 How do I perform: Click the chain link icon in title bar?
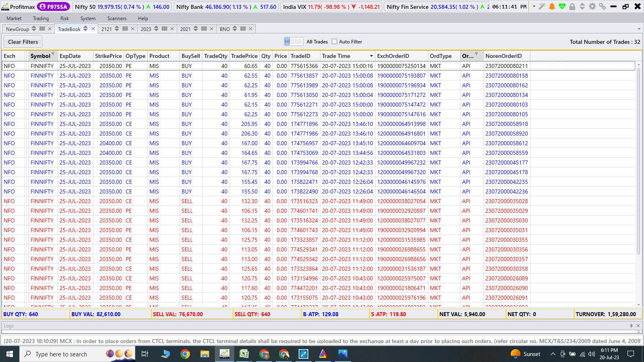click(602, 6)
